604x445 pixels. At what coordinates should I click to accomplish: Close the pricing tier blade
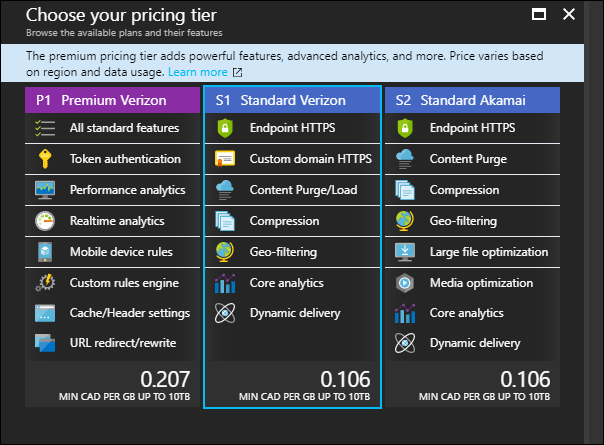pos(569,15)
